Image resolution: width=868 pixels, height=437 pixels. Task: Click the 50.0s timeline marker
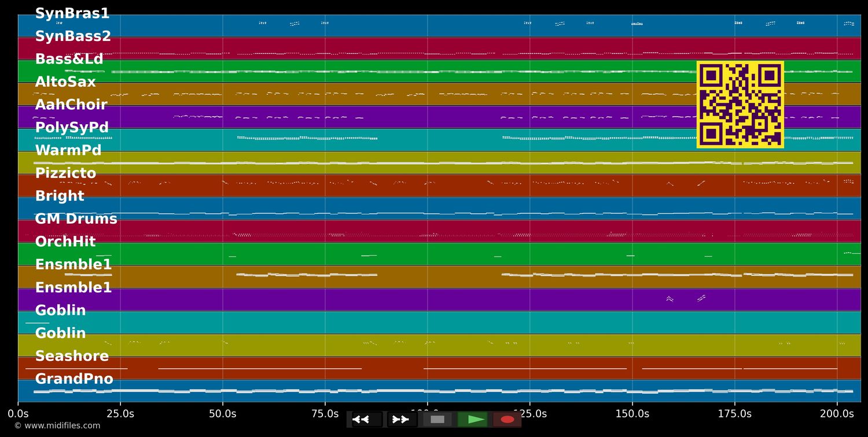click(223, 414)
